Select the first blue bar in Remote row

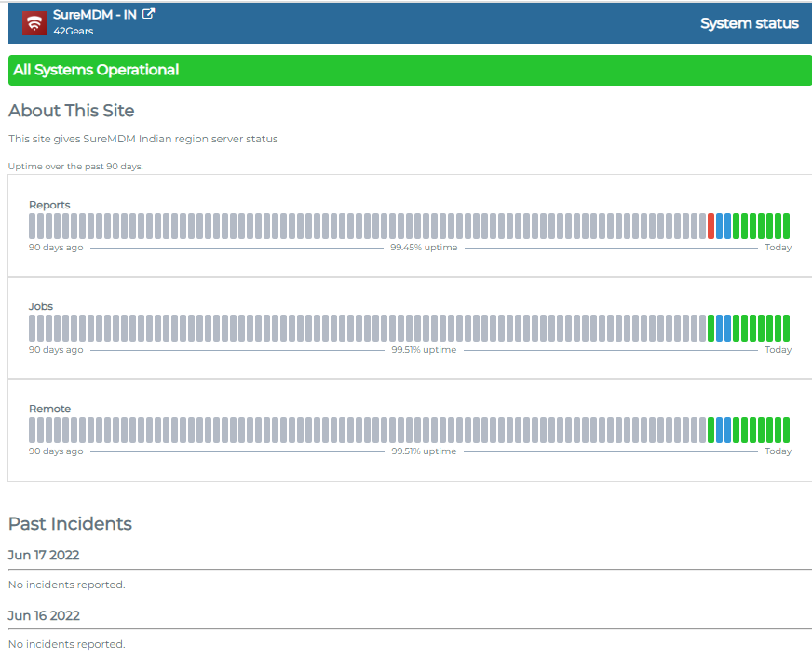pos(719,430)
